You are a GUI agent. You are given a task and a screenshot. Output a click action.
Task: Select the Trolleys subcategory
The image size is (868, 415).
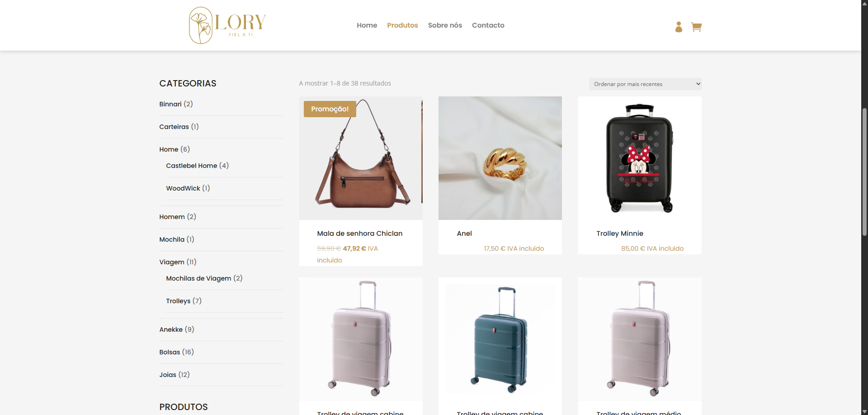pos(178,301)
